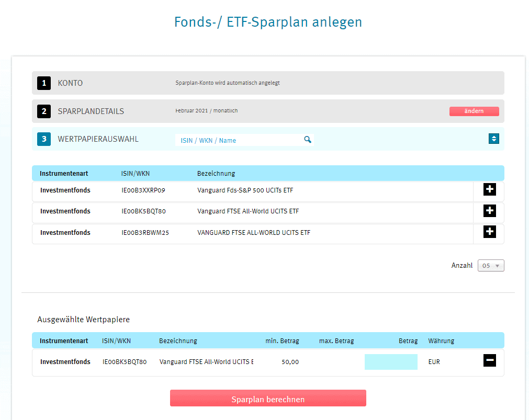Click 'Februar 2021 / monatlich' details text

tap(207, 111)
